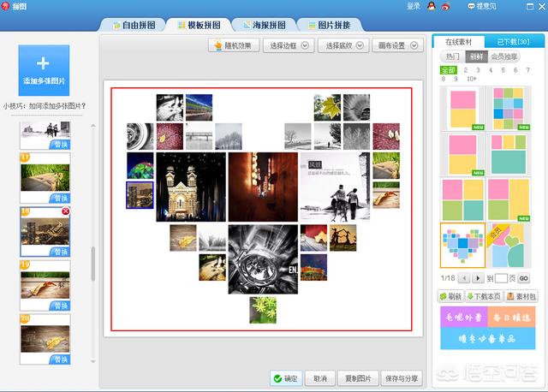Remove selected photo 18 with red X
This screenshot has height=392, width=548.
[x=65, y=211]
